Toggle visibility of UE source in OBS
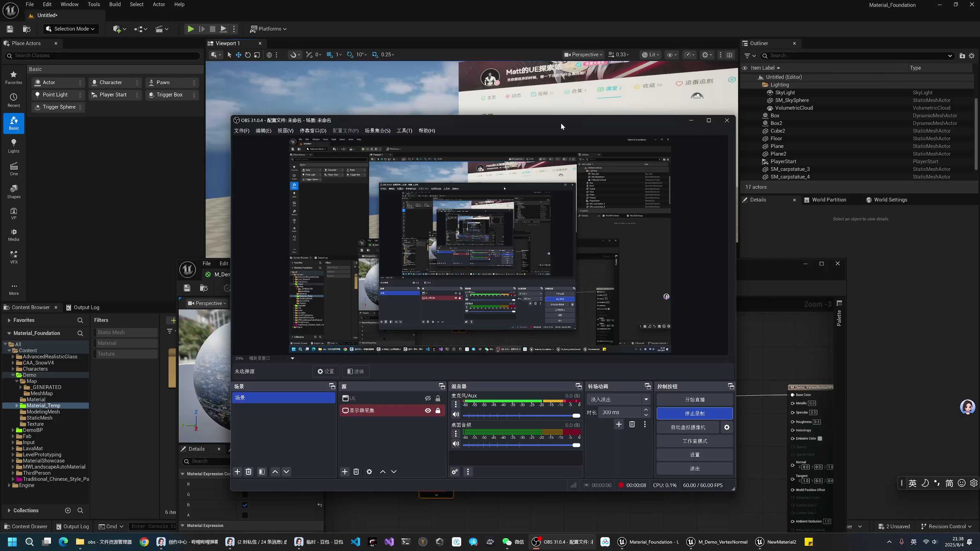Viewport: 980px width, 551px height. point(428,398)
